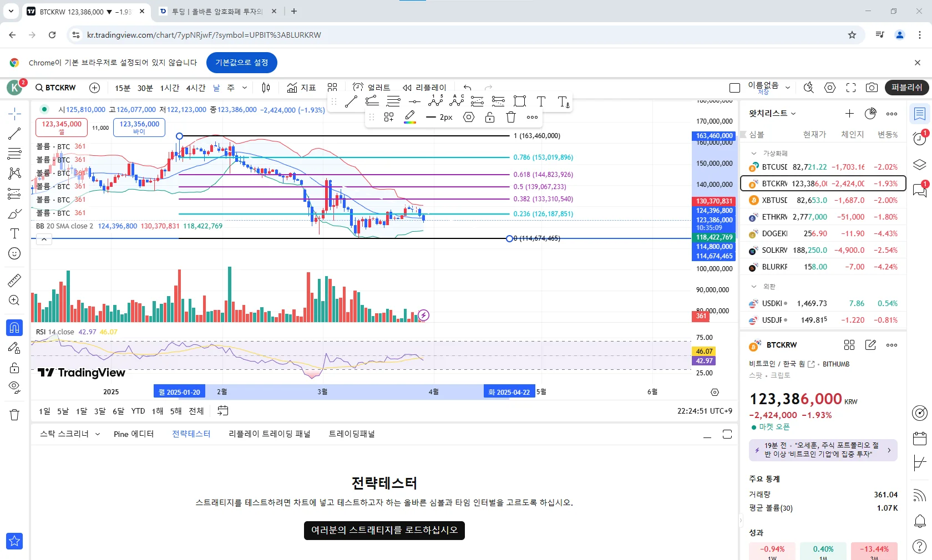Image resolution: width=932 pixels, height=560 pixels.
Task: Select the 4시간 timeframe
Action: (x=196, y=88)
